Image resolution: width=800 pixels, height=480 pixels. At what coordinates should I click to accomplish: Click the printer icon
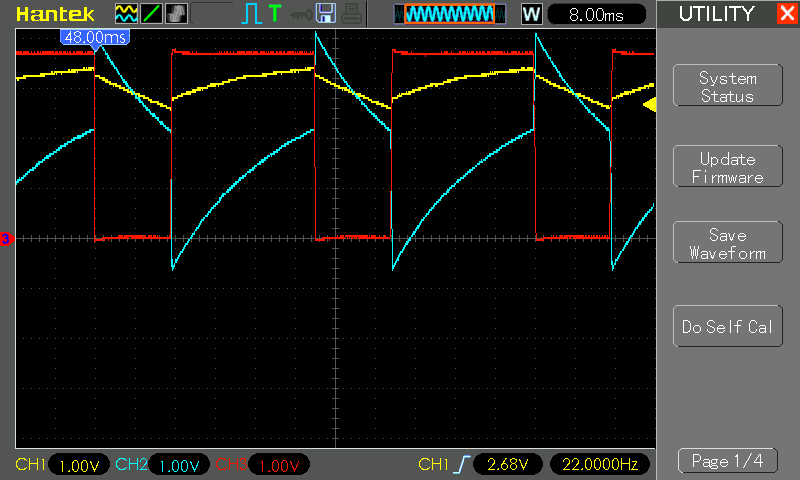click(352, 13)
